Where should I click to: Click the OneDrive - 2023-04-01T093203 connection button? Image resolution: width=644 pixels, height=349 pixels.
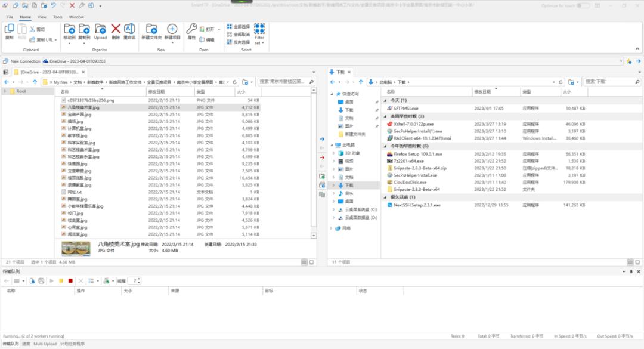[x=74, y=61]
